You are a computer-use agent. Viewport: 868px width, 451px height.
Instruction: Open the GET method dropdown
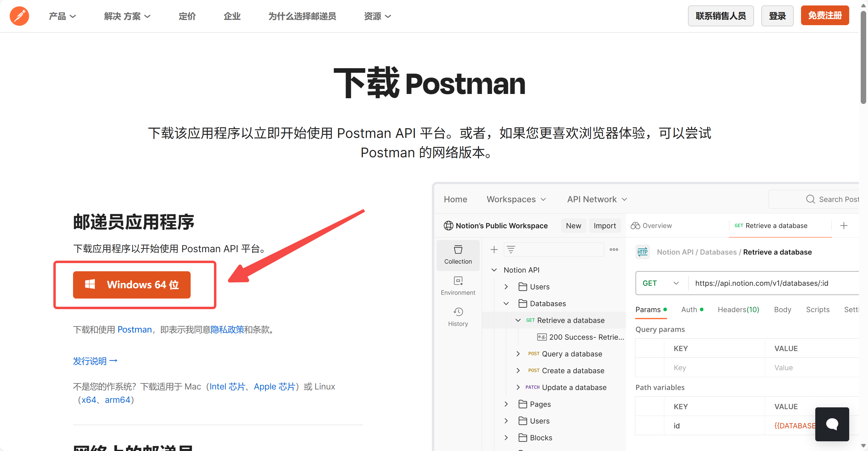coord(660,283)
